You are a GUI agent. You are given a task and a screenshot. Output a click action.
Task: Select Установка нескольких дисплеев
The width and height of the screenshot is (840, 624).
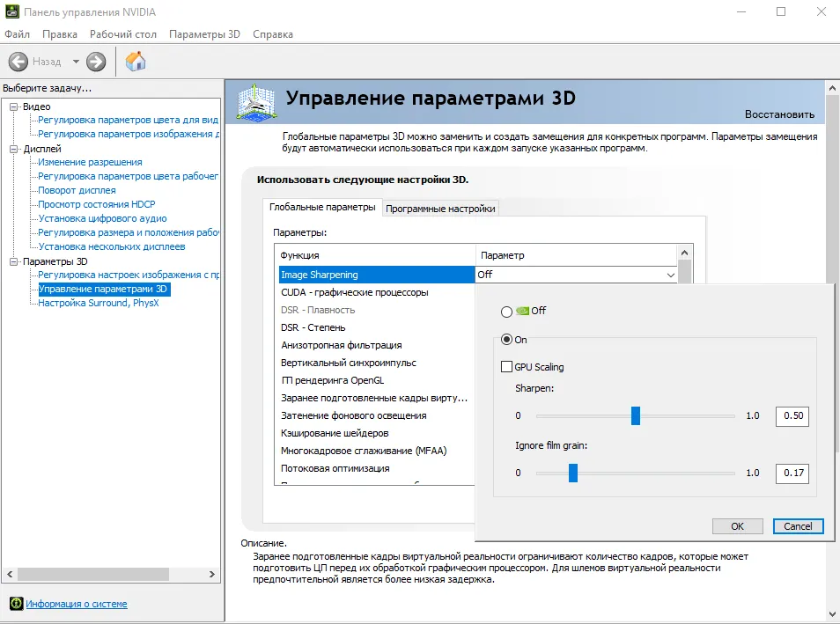[112, 246]
